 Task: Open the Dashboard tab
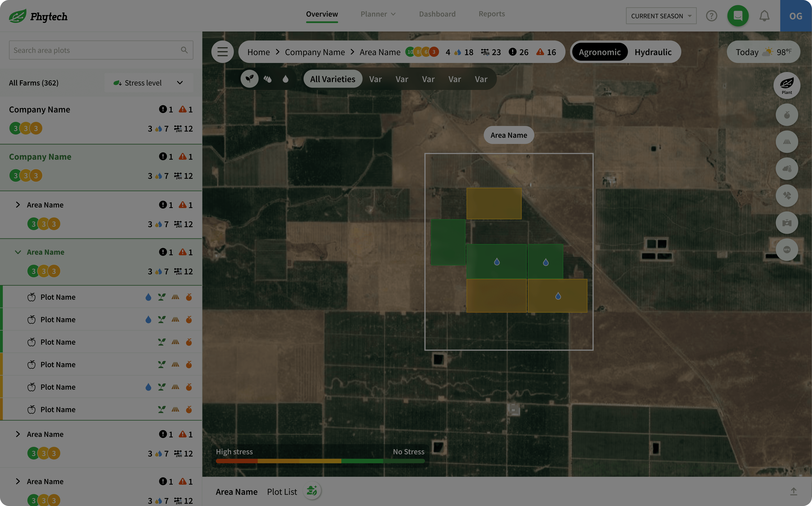click(437, 14)
